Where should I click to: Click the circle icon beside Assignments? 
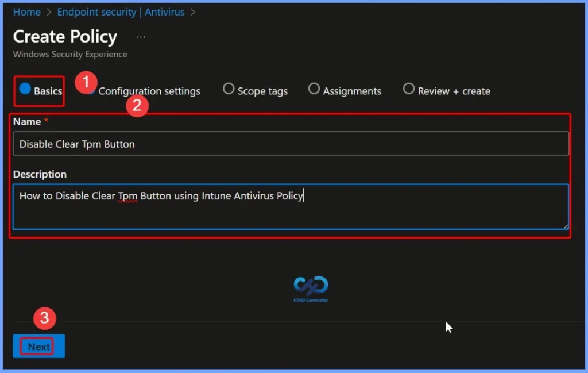click(x=314, y=89)
